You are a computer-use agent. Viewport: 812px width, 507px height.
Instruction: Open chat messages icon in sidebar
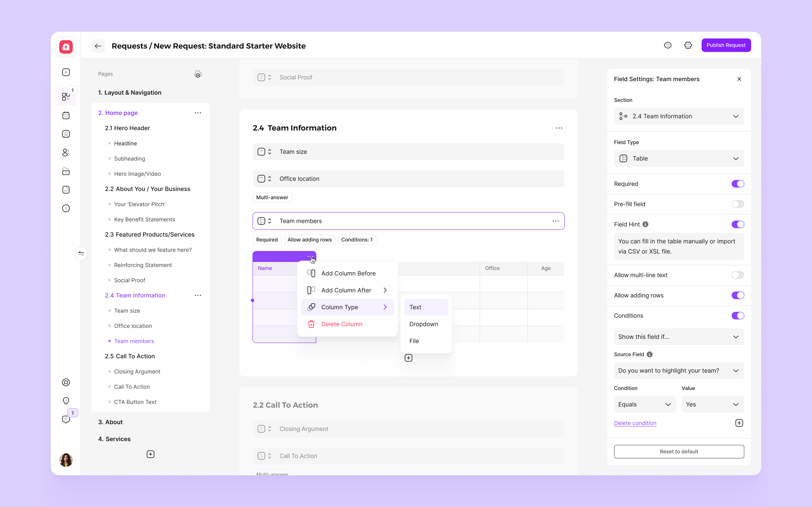(x=66, y=419)
